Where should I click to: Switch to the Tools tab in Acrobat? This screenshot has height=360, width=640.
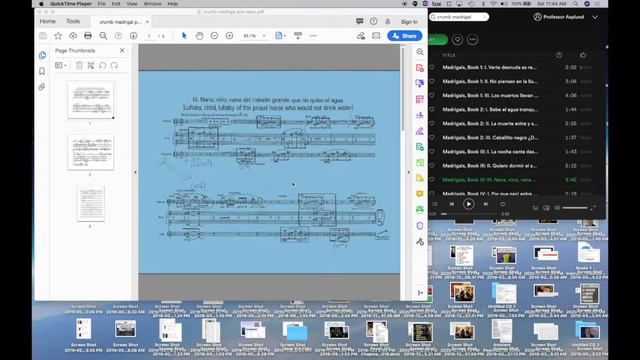click(73, 21)
